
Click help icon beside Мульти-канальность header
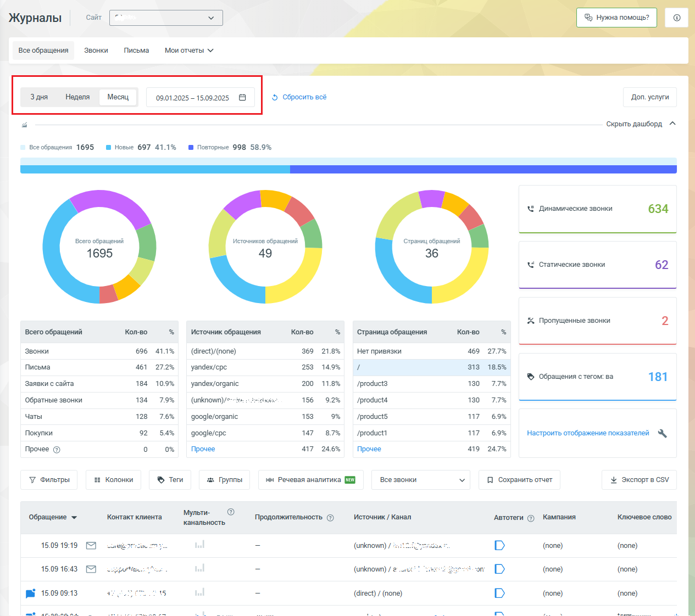click(231, 512)
